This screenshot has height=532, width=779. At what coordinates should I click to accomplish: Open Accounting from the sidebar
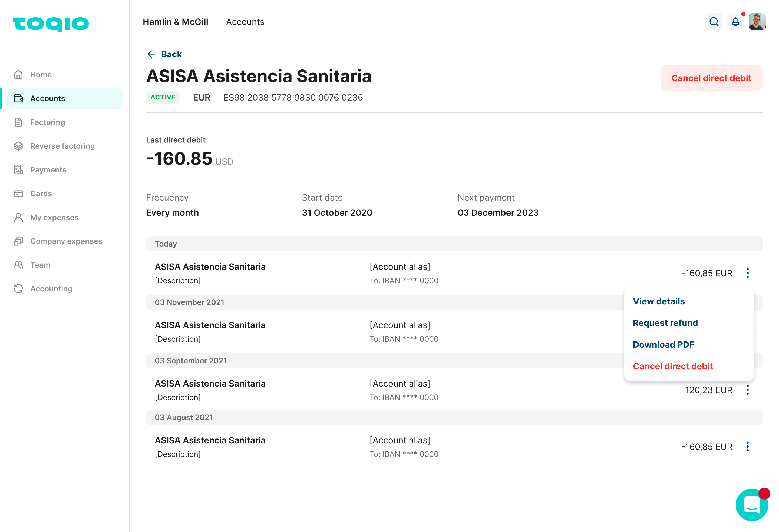pyautogui.click(x=51, y=288)
